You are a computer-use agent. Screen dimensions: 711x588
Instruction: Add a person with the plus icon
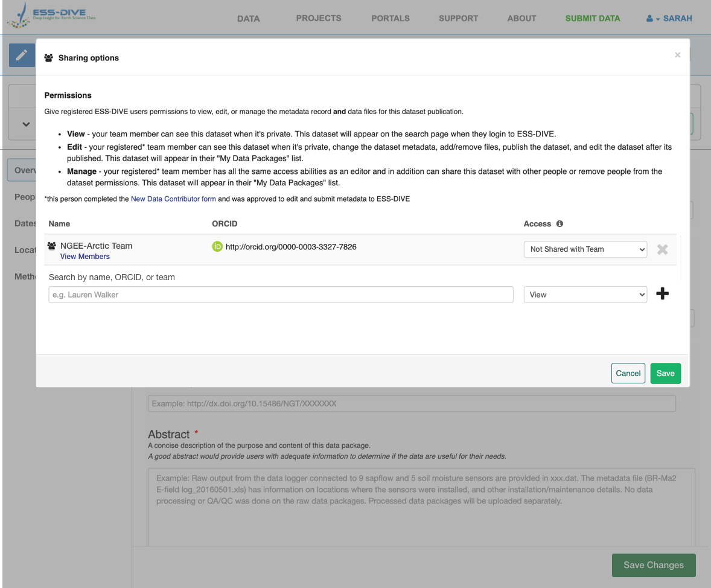(663, 293)
